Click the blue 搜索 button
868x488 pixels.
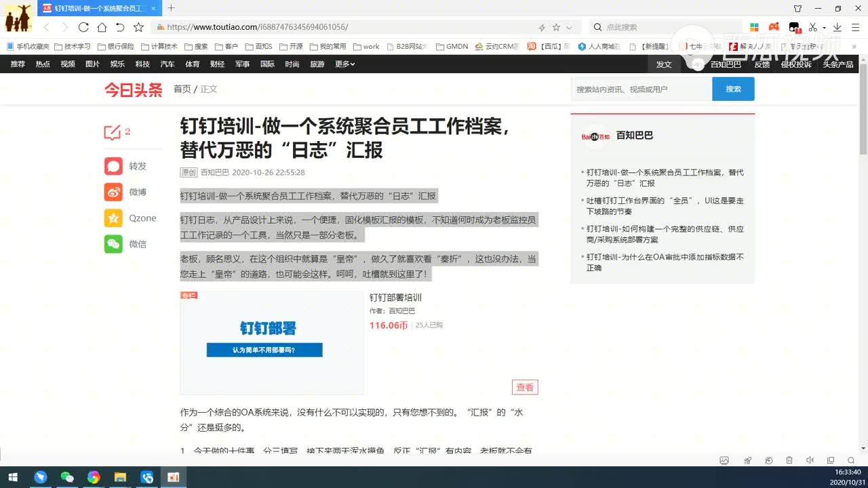[733, 89]
